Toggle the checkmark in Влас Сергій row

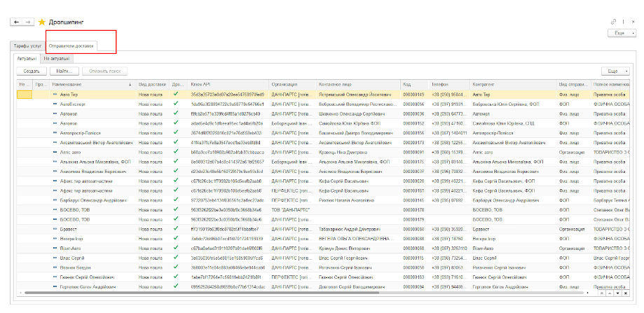coord(177,257)
